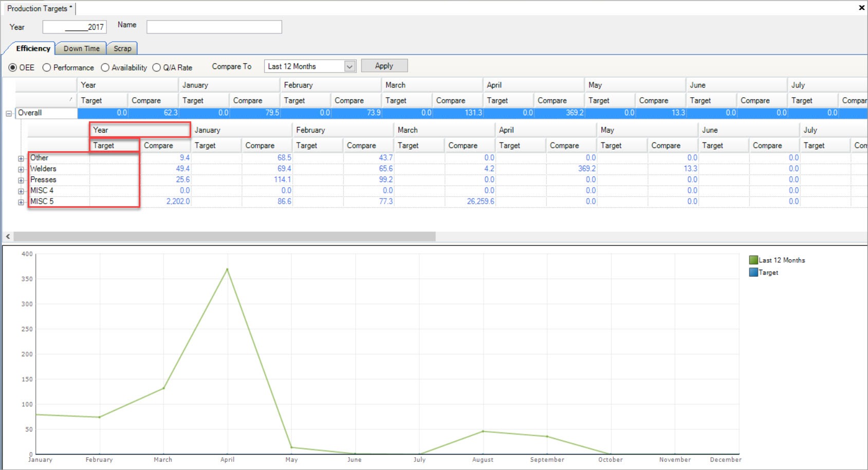Click the horizontal scrollbar left arrow

tap(8, 237)
